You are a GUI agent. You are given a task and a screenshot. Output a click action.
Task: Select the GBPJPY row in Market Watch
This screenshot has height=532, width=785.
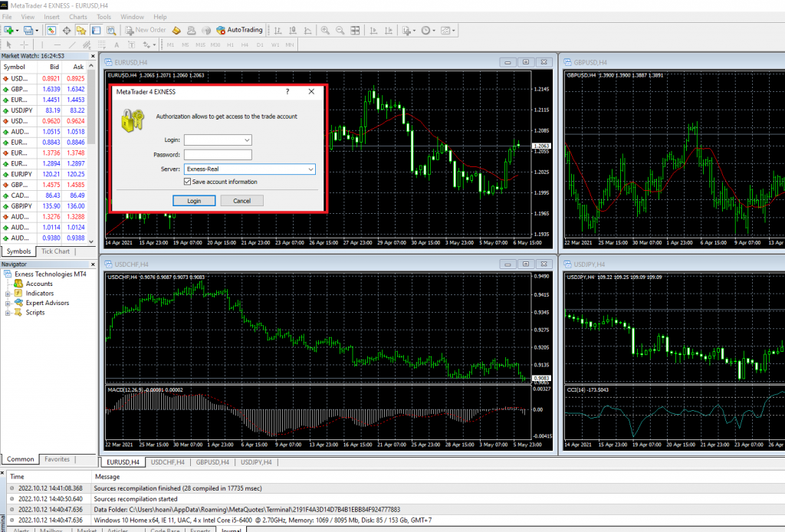[44, 206]
